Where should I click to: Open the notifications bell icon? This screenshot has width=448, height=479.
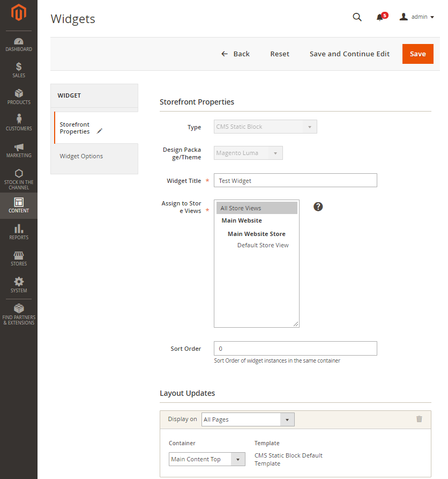click(x=380, y=17)
